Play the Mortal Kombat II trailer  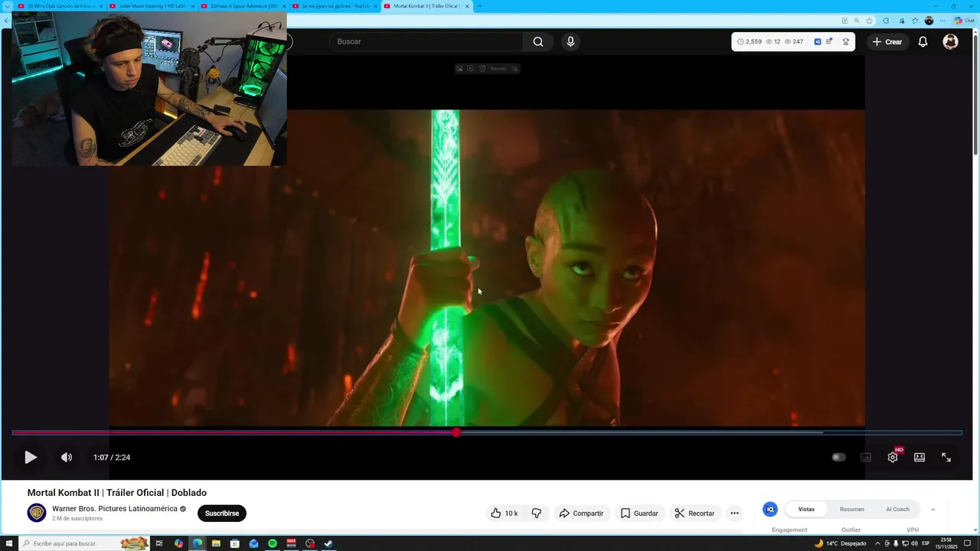pos(31,457)
